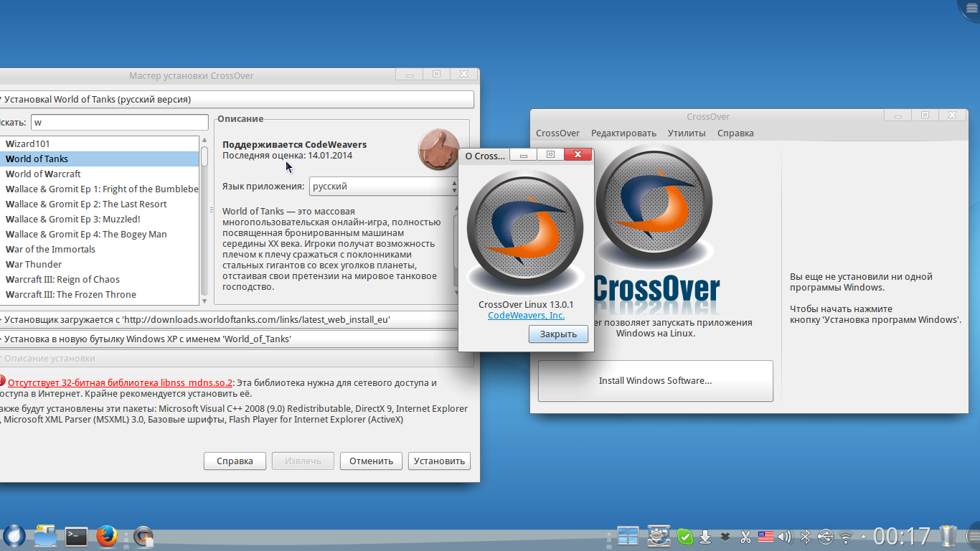Select Warcraft III: Reign of Chaos
The height and width of the screenshot is (551, 980).
[100, 279]
